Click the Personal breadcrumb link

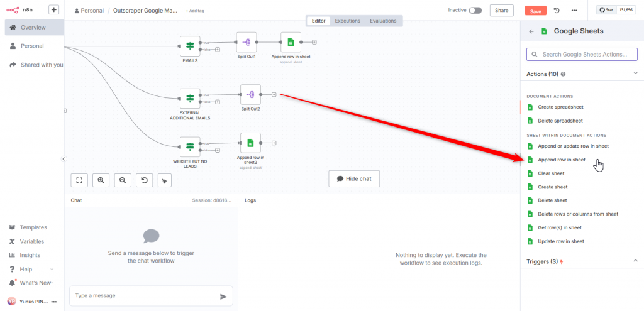(x=89, y=11)
